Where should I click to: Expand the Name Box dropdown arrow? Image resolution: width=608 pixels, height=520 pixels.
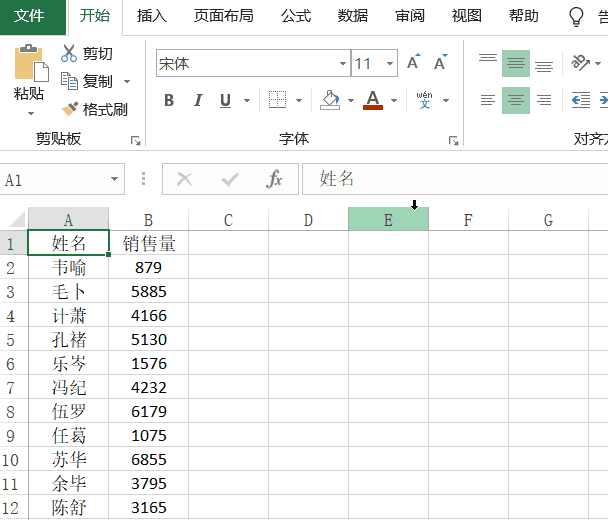click(x=114, y=179)
